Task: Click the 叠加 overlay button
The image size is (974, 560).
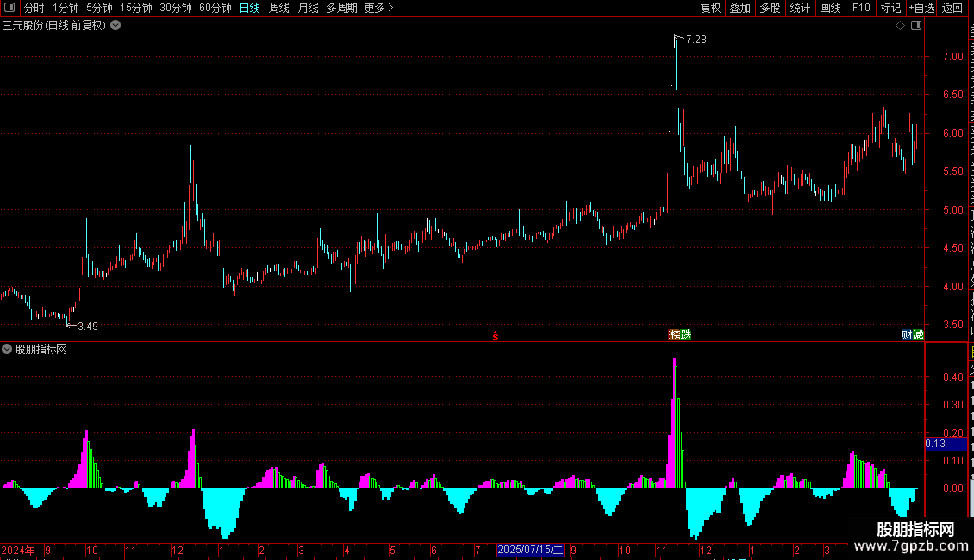Action: [740, 8]
